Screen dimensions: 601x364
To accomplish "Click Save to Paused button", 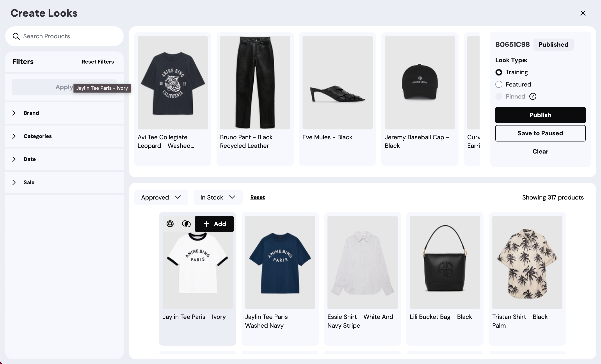I will (540, 133).
